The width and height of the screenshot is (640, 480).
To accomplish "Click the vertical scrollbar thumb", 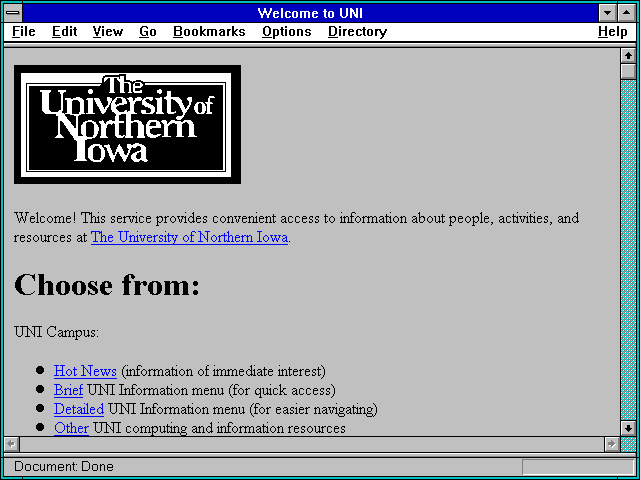I will (628, 71).
